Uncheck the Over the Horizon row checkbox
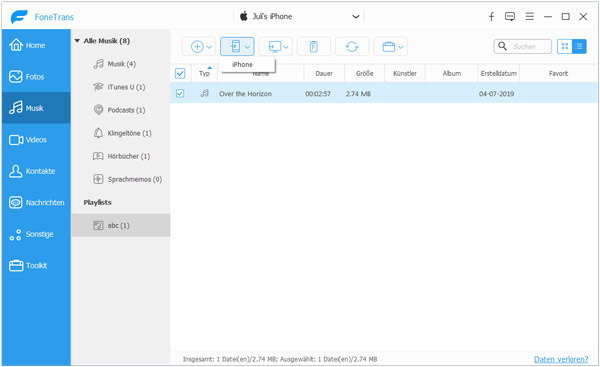Image resolution: width=600 pixels, height=367 pixels. (x=180, y=93)
